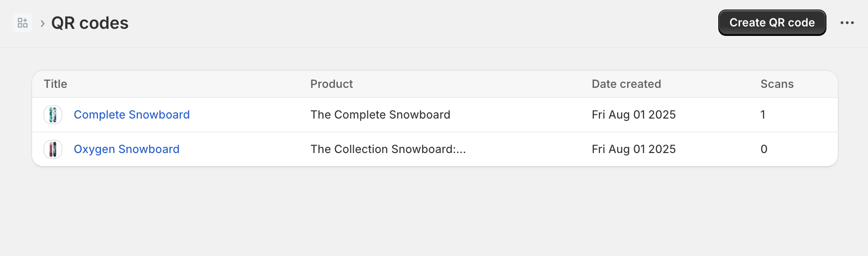Click the scan count of 0
Screen dimensions: 868x256
pos(764,149)
